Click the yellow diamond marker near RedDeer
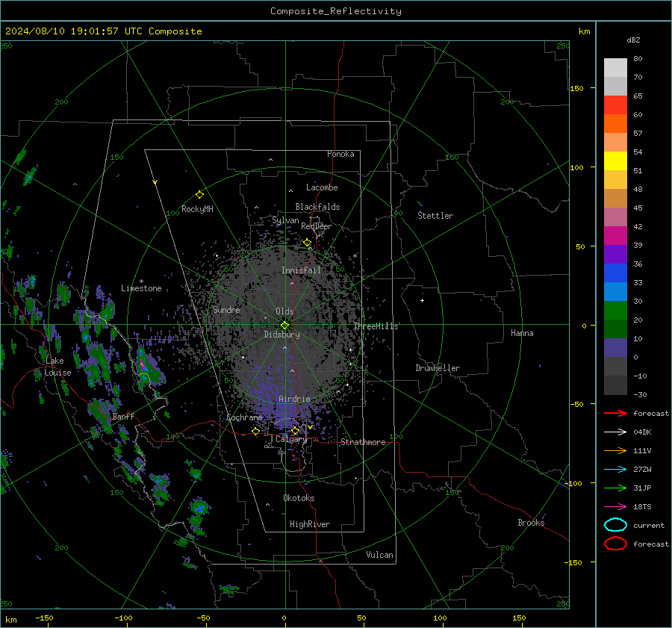 (308, 243)
